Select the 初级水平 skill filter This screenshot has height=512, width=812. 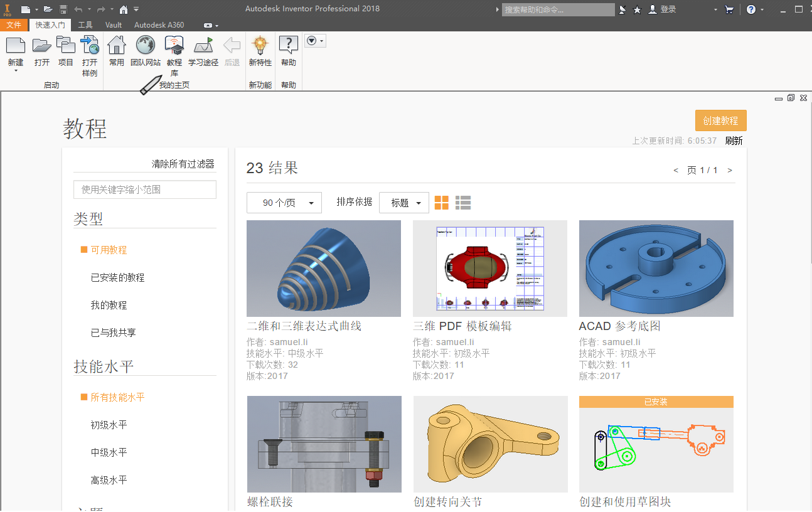point(109,425)
